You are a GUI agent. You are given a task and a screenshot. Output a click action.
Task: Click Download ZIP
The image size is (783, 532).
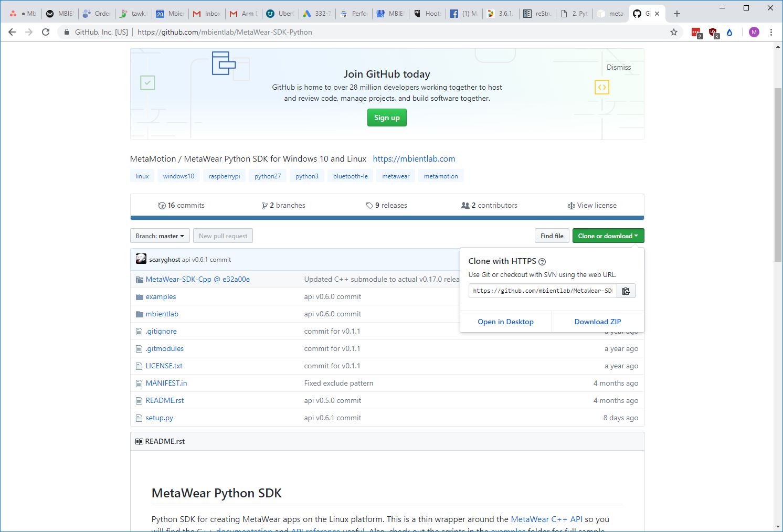[x=598, y=322]
